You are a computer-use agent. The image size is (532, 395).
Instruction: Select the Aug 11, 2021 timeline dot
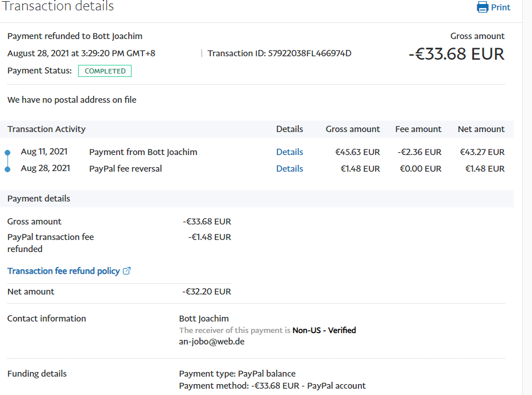pos(7,153)
